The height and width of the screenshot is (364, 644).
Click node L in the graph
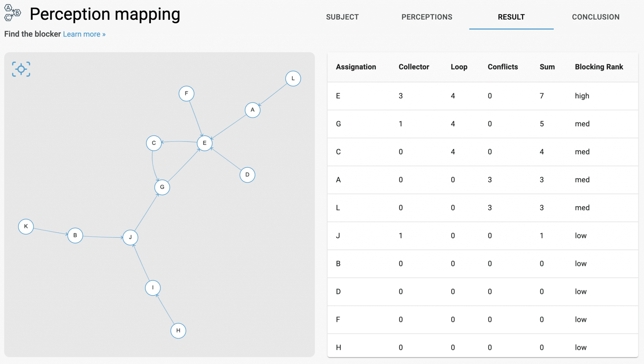[x=293, y=79]
